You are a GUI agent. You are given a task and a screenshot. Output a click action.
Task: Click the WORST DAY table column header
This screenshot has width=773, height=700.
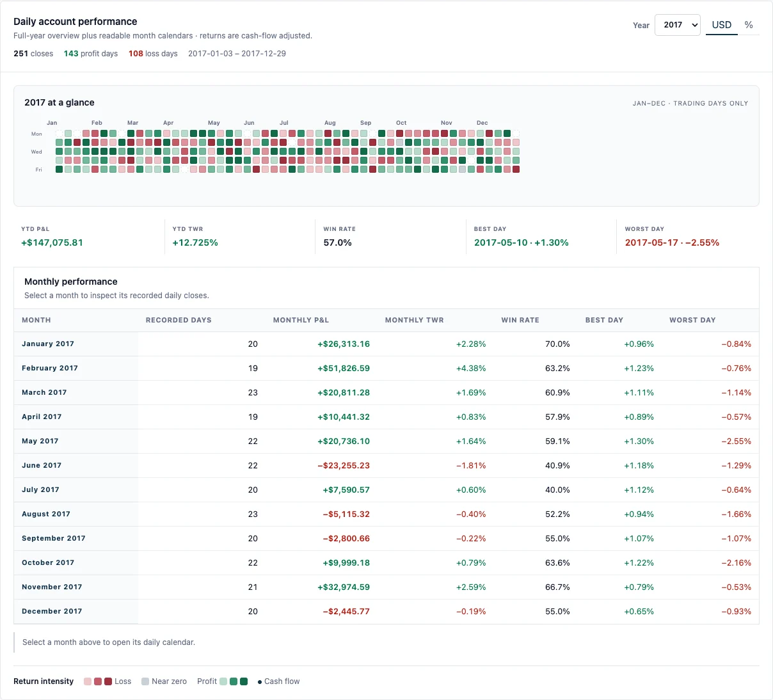[692, 321]
